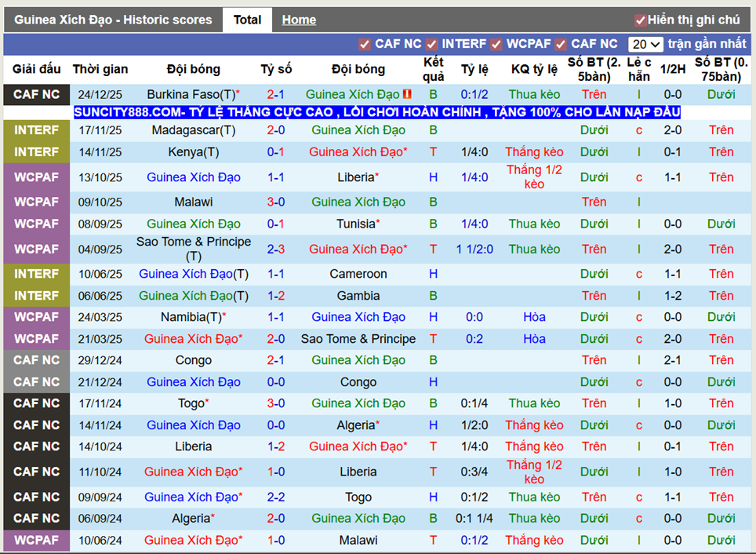This screenshot has height=554, width=756.
Task: Select Congo team on 29/12/24
Action: tap(194, 360)
